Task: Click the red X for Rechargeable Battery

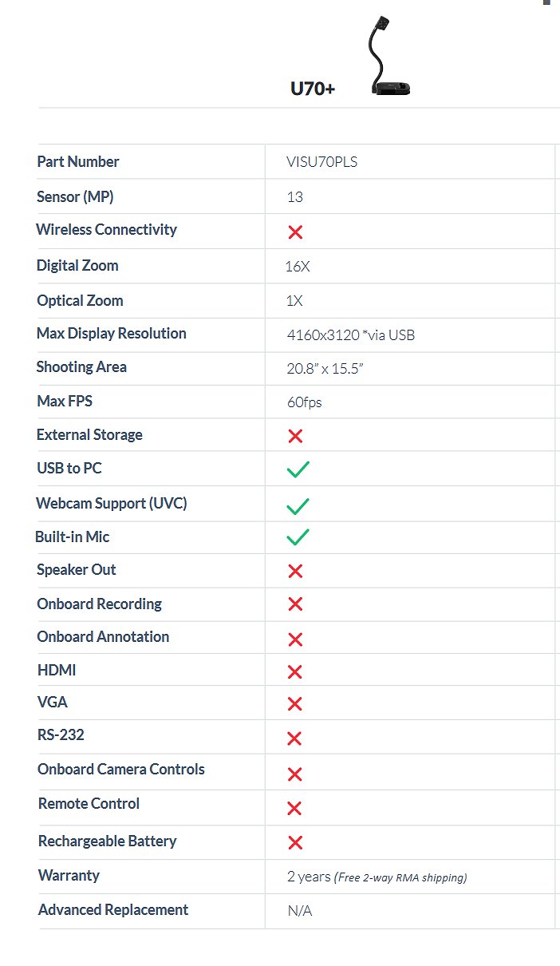Action: (x=295, y=842)
